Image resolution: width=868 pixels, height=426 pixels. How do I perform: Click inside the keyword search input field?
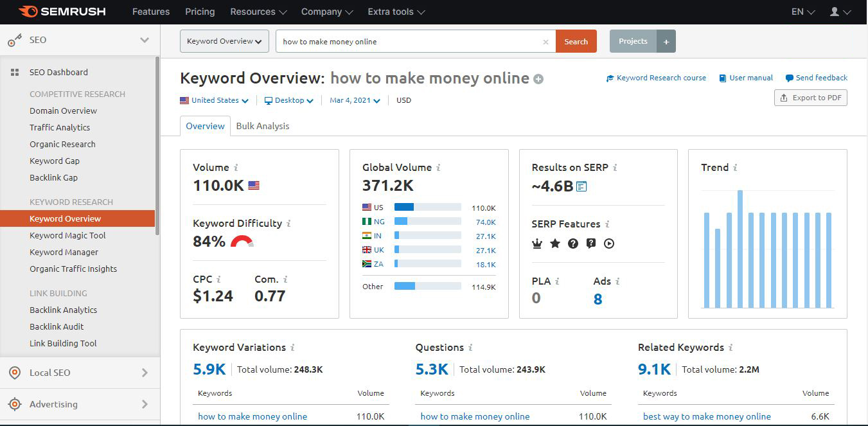pyautogui.click(x=411, y=40)
